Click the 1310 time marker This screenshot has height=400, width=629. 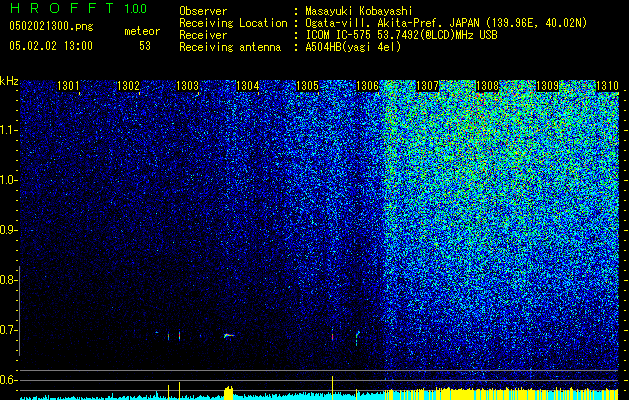607,86
